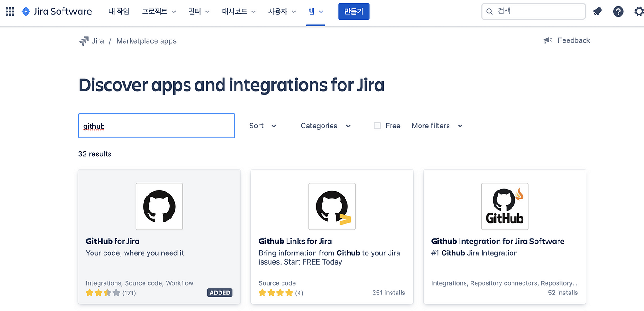Click the Jira Software logo
The image size is (644, 311).
57,12
